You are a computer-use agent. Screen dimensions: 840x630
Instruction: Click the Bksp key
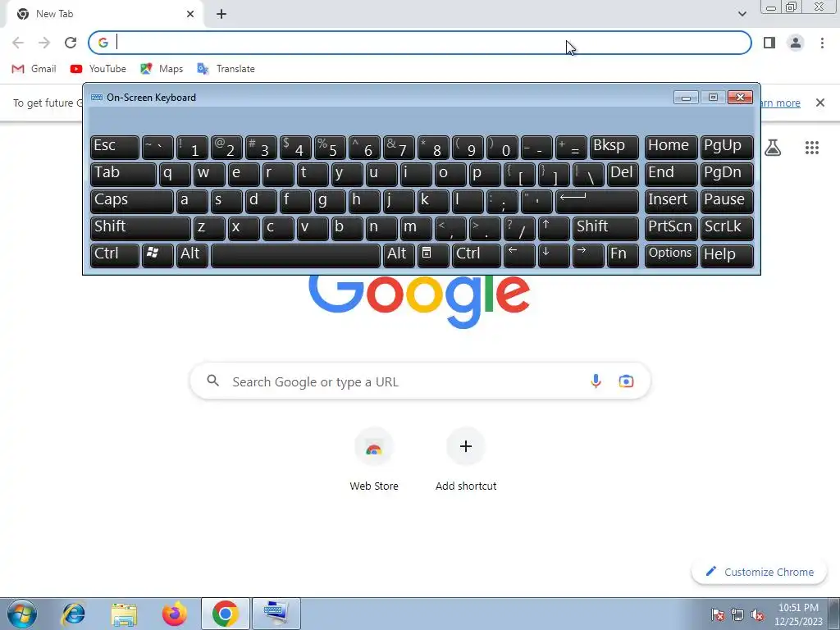pos(614,147)
